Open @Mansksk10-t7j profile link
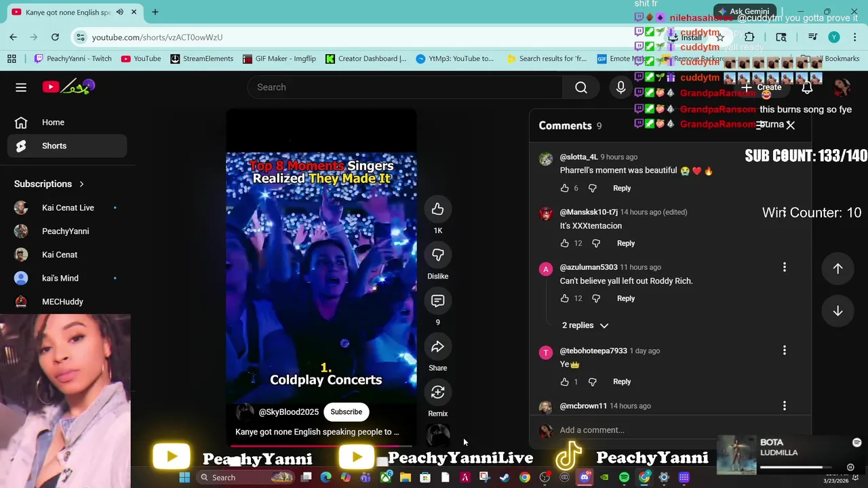The image size is (868, 488). [589, 212]
